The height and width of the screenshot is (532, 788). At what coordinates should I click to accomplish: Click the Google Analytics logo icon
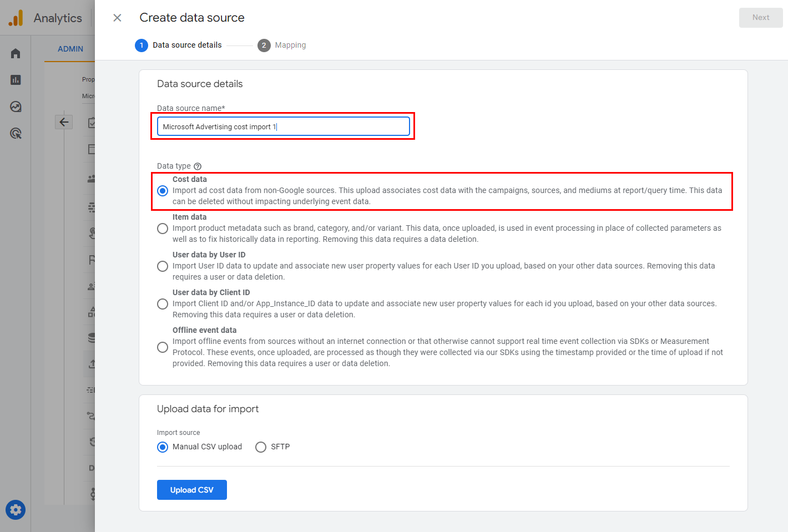[16, 18]
